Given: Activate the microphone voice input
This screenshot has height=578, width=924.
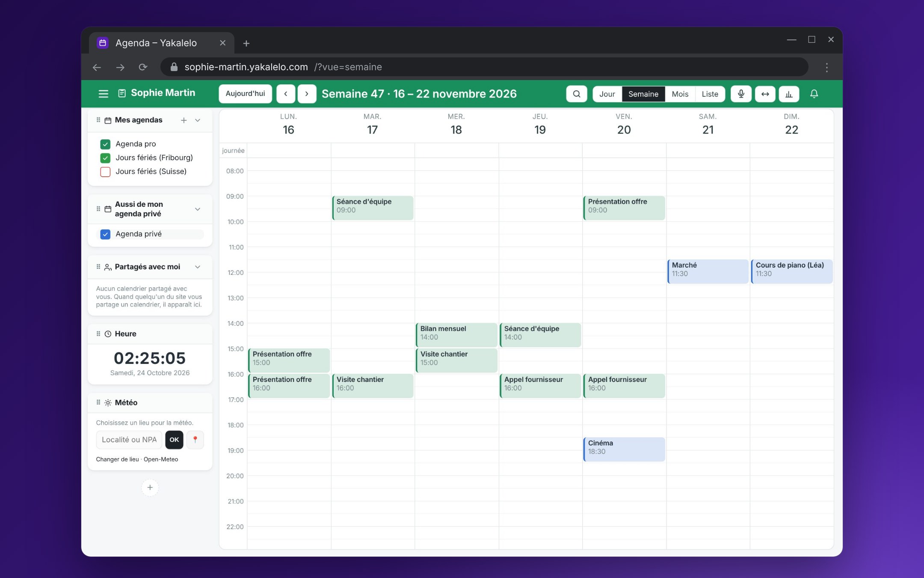Looking at the screenshot, I should tap(741, 94).
